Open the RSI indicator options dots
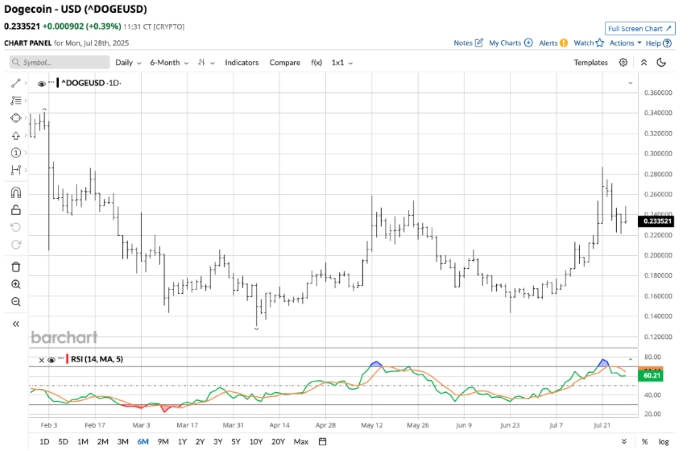The image size is (700, 451). (61, 358)
